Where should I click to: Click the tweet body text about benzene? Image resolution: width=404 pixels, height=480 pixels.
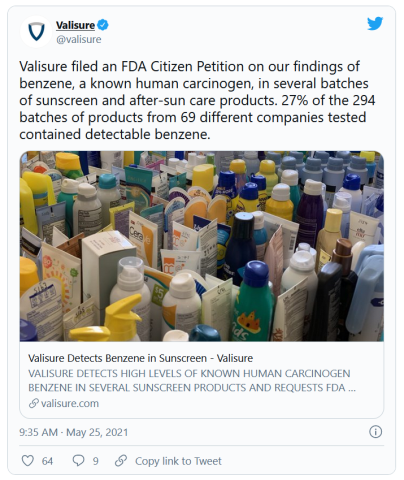click(x=197, y=100)
